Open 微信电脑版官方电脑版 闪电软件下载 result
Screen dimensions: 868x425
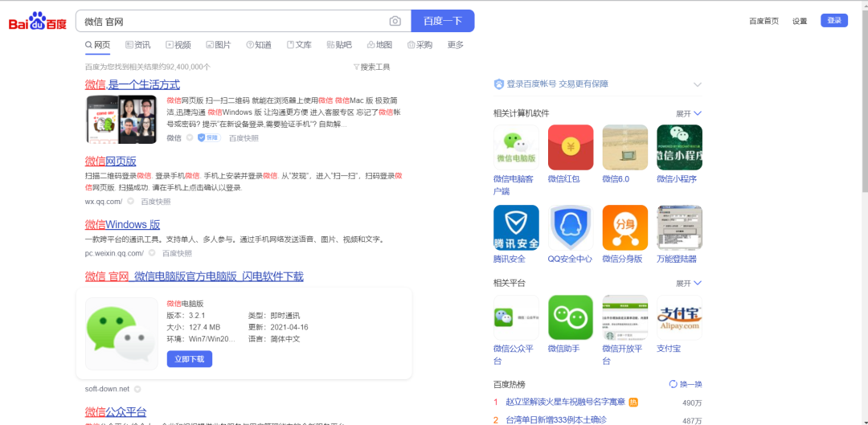[x=194, y=276]
